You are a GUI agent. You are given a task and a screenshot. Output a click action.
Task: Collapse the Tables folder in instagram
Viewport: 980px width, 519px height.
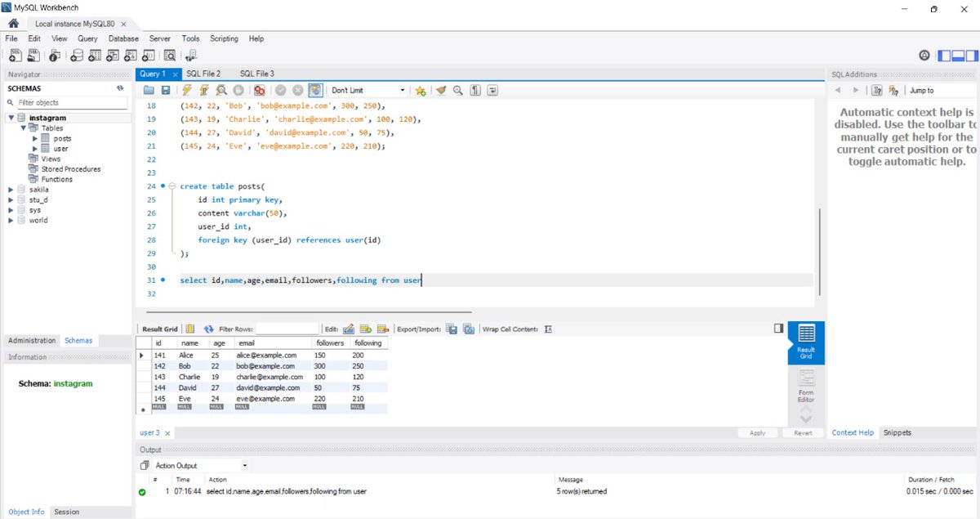pyautogui.click(x=24, y=128)
